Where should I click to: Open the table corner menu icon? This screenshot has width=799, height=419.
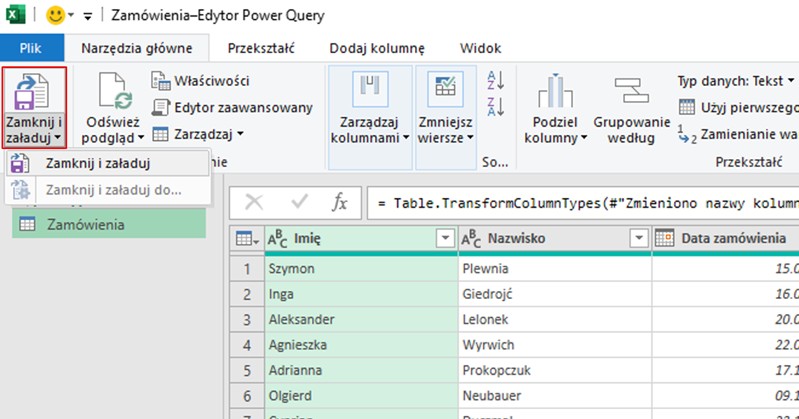point(247,238)
